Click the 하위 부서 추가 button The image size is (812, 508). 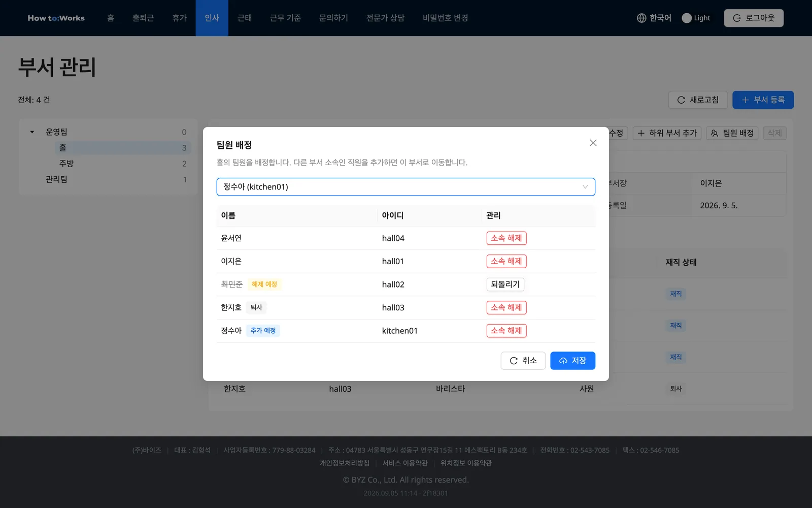coord(667,133)
